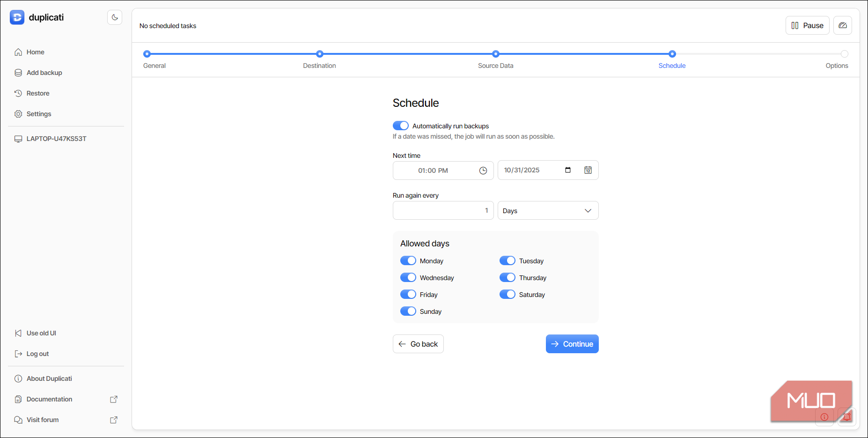Click the 10/31/2025 date field

[x=548, y=170]
